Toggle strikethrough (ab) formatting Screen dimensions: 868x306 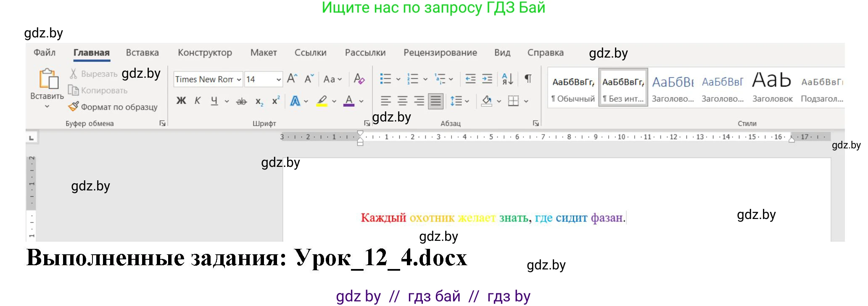pos(241,101)
